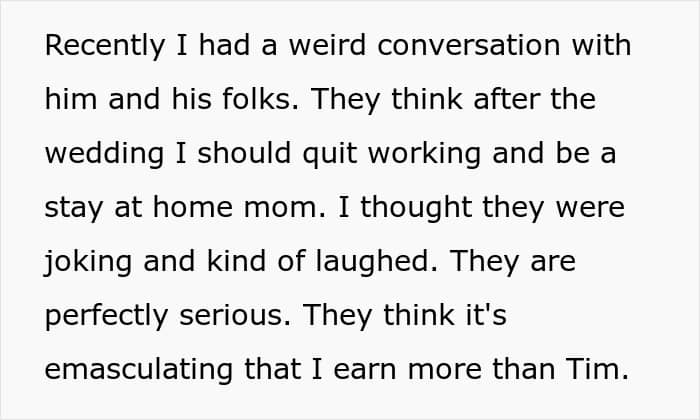Click the word "folks"

(x=260, y=99)
